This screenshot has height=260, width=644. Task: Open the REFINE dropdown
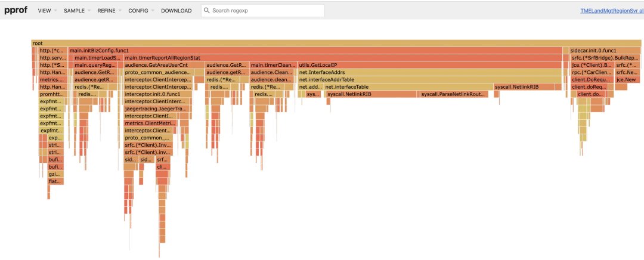tap(109, 11)
